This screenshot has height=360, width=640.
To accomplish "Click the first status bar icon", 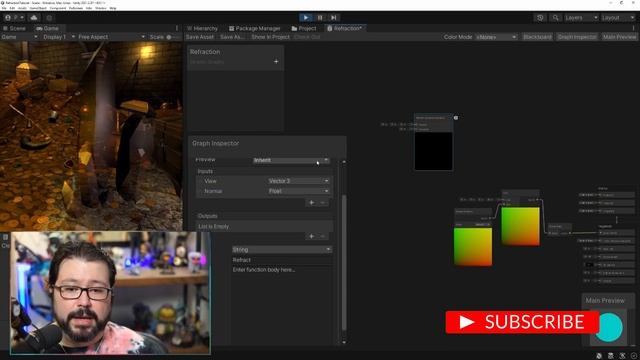I will [x=599, y=356].
